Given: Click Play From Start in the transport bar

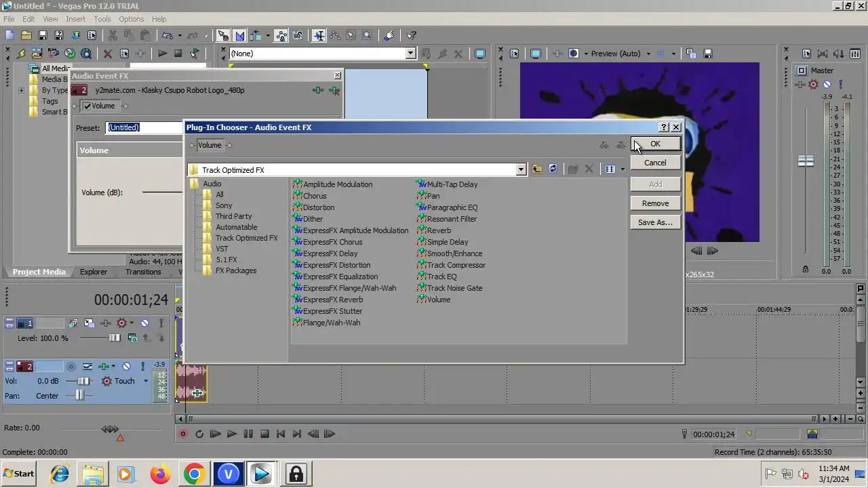Looking at the screenshot, I should point(216,434).
